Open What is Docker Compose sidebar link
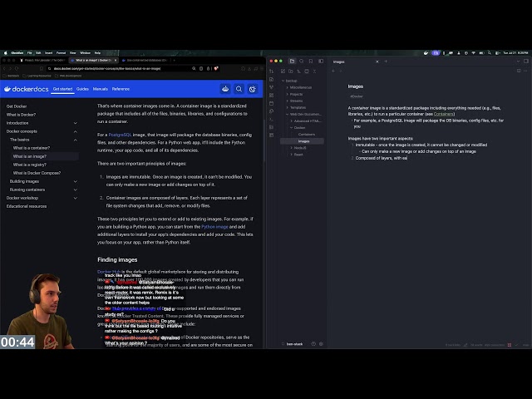The height and width of the screenshot is (399, 532). click(37, 173)
